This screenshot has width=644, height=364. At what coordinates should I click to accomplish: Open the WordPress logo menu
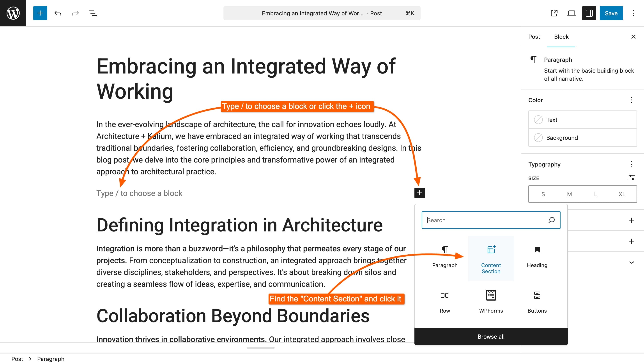(13, 13)
